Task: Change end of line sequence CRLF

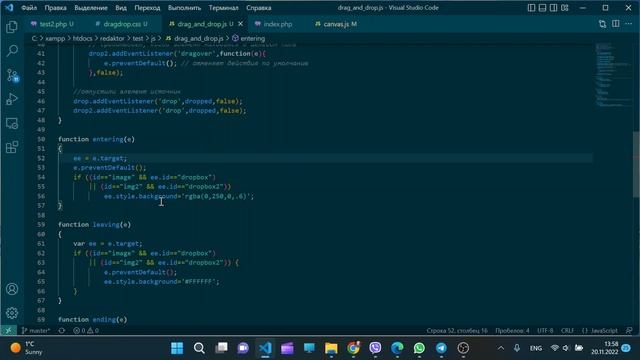Action: (567, 331)
